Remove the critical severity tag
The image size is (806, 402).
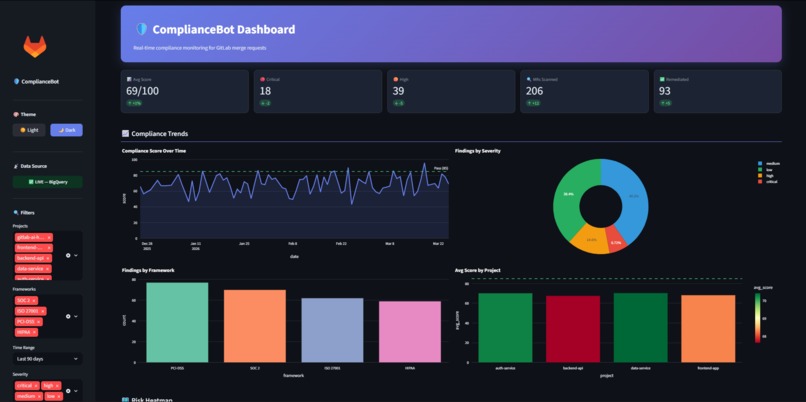(x=36, y=386)
